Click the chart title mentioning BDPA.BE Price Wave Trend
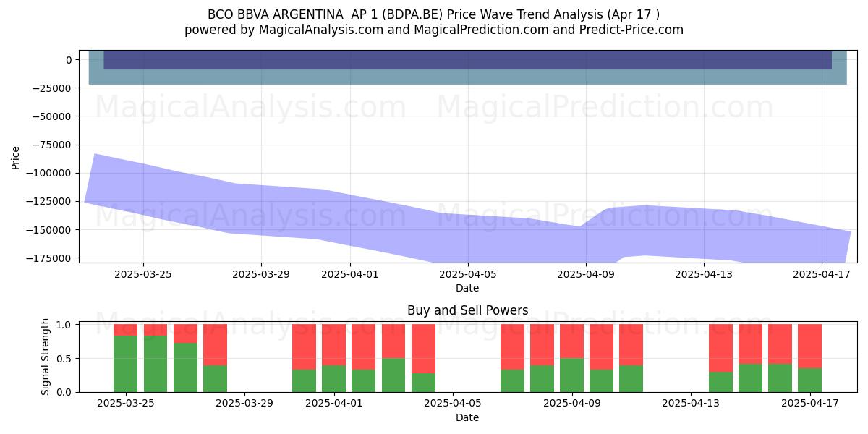868x434 pixels. pos(433,14)
